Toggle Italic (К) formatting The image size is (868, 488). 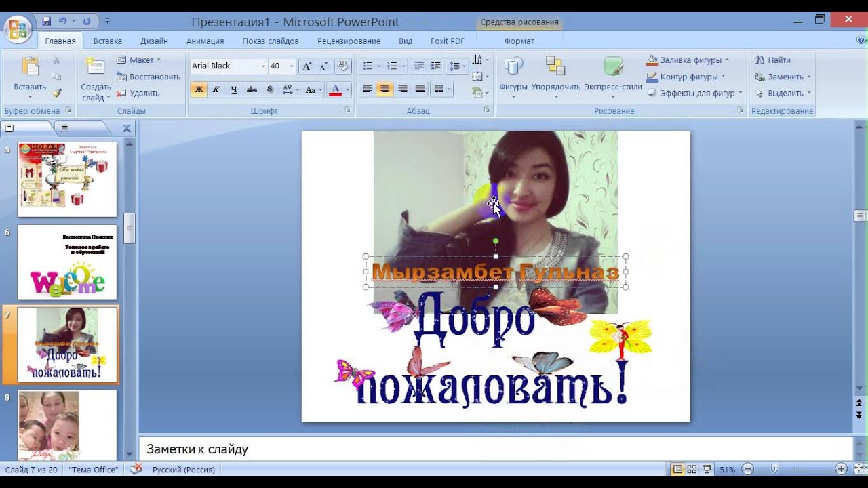click(x=216, y=89)
